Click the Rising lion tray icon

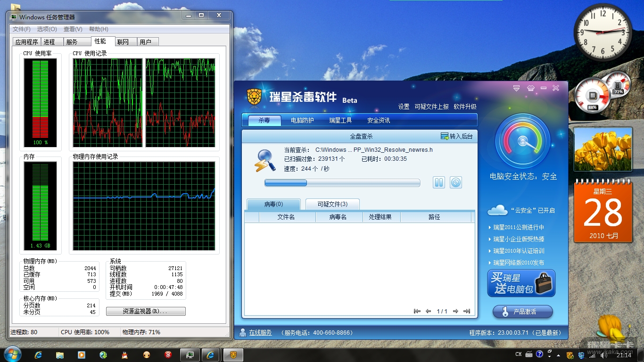570,355
